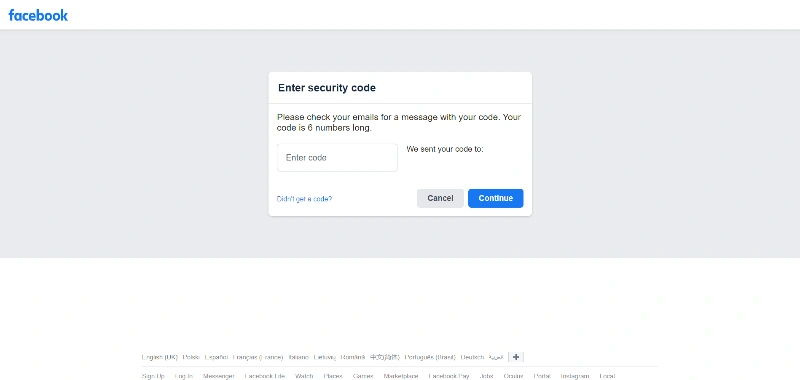This screenshot has width=800, height=380.
Task: Select Português (Brasil) language
Action: pyautogui.click(x=430, y=357)
